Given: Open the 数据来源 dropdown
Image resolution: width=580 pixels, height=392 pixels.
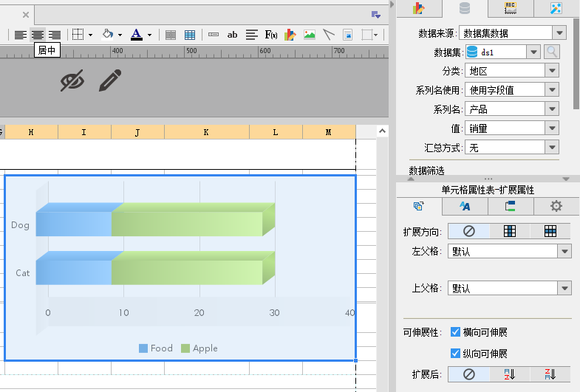Looking at the screenshot, I should [x=559, y=32].
